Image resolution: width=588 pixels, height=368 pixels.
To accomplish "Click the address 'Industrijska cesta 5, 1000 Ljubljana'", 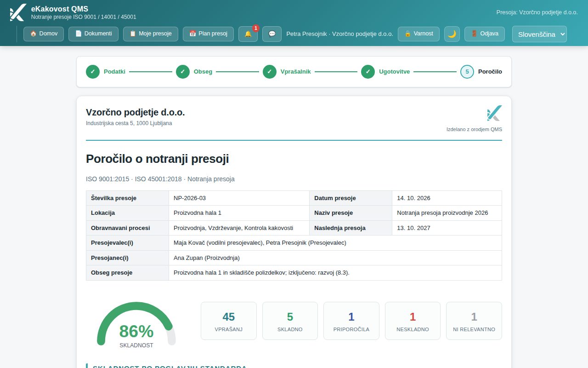I will 129,123.
